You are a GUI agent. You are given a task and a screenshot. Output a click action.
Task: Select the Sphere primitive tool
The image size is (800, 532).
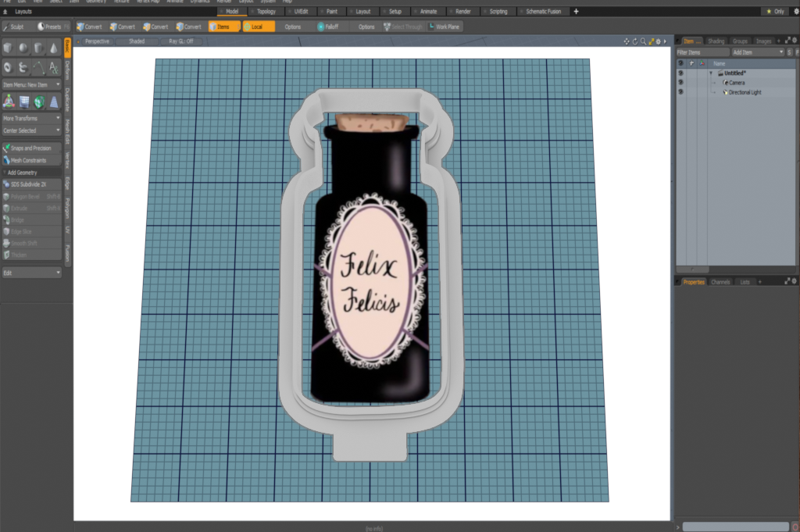pyautogui.click(x=24, y=48)
